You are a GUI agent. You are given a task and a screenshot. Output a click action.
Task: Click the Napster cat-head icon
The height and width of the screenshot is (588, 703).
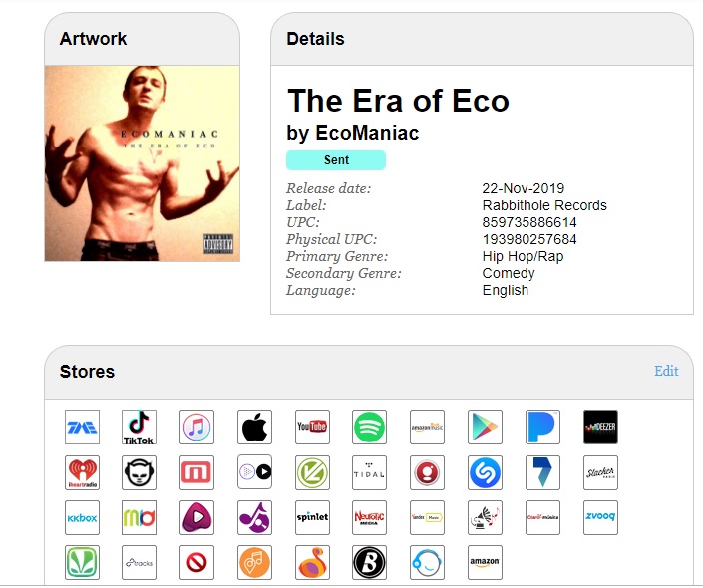click(140, 472)
